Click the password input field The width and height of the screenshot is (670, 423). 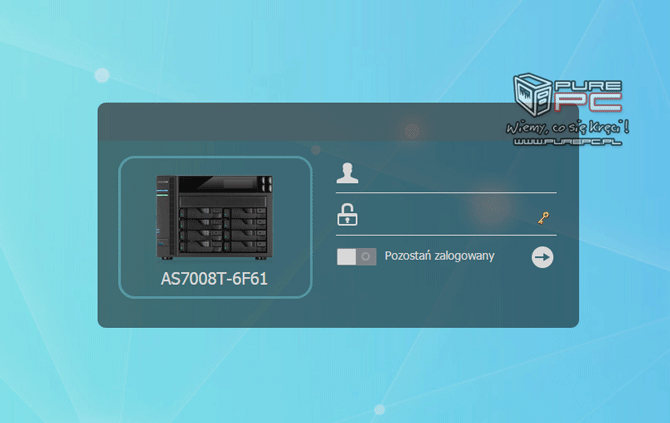point(448,216)
